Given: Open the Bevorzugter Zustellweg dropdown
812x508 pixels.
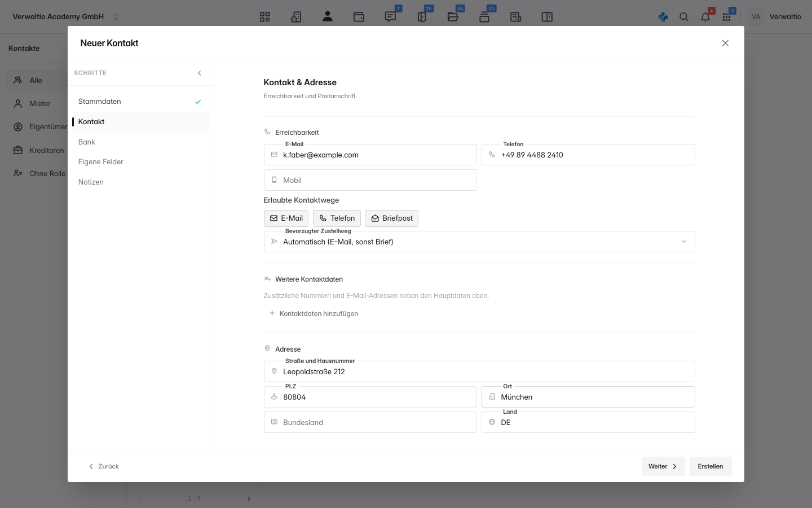Looking at the screenshot, I should pyautogui.click(x=479, y=242).
